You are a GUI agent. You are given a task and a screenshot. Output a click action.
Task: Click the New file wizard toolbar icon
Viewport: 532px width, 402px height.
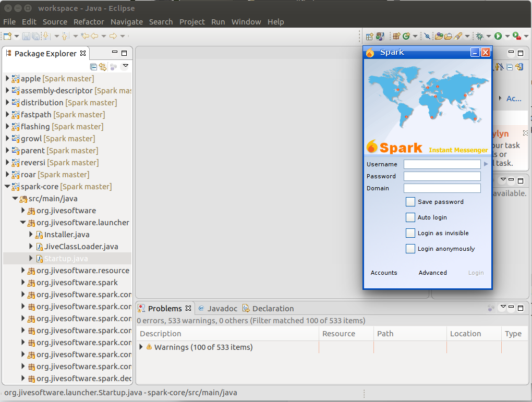coord(7,36)
